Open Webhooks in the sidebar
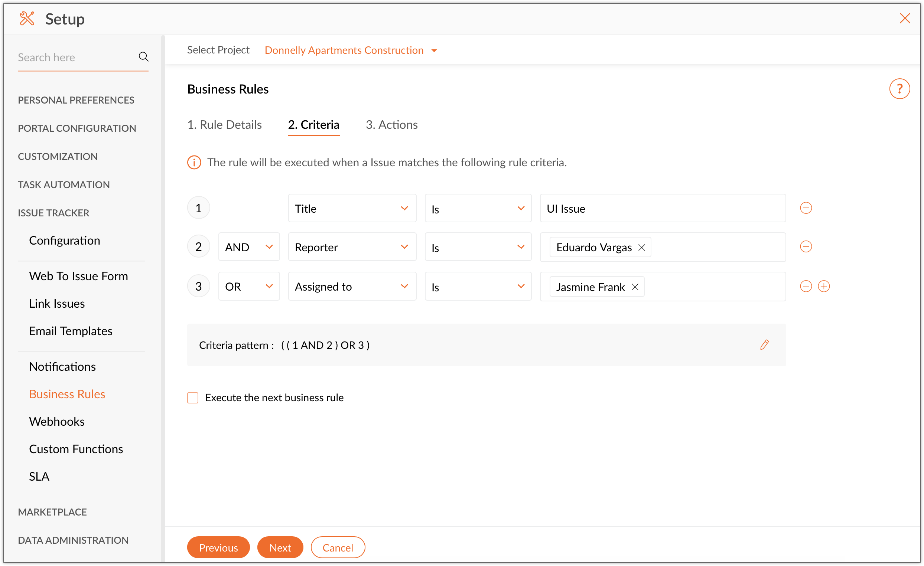Image resolution: width=924 pixels, height=566 pixels. pyautogui.click(x=57, y=421)
